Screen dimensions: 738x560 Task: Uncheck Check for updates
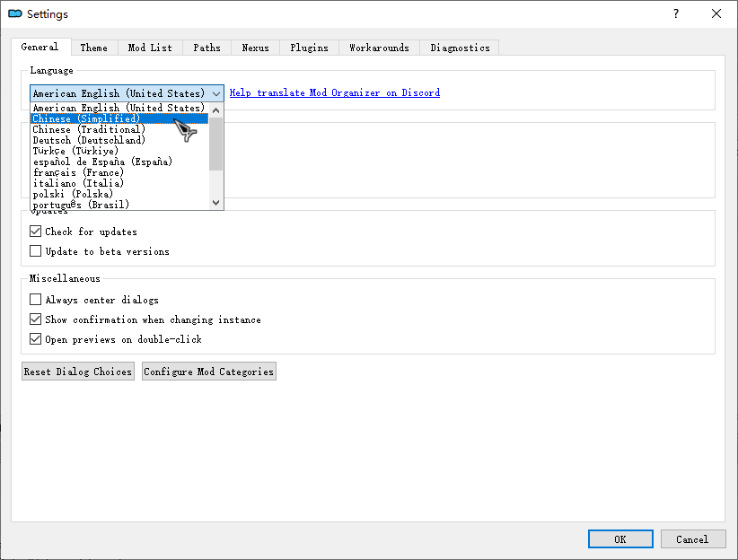[x=83, y=232]
